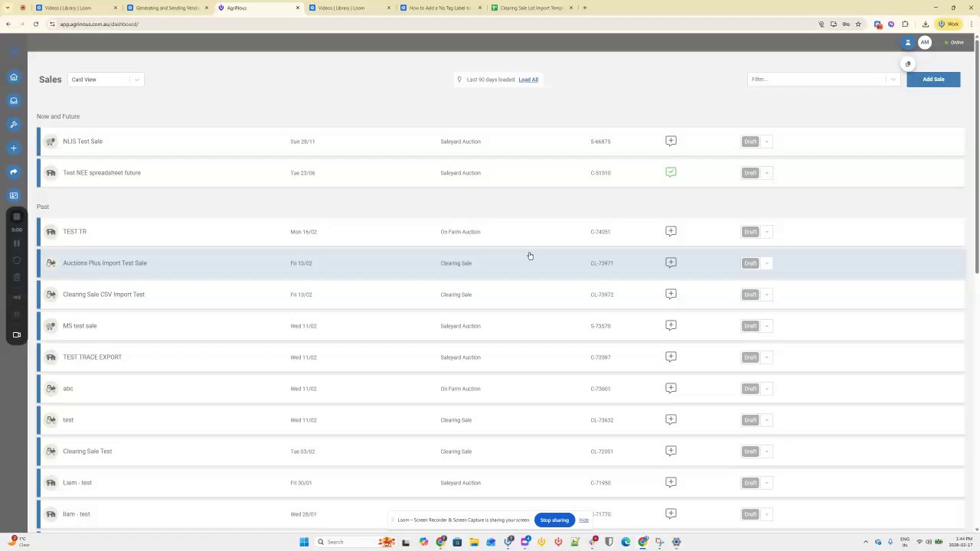
Task: Open the Windows Start menu
Action: point(304,542)
